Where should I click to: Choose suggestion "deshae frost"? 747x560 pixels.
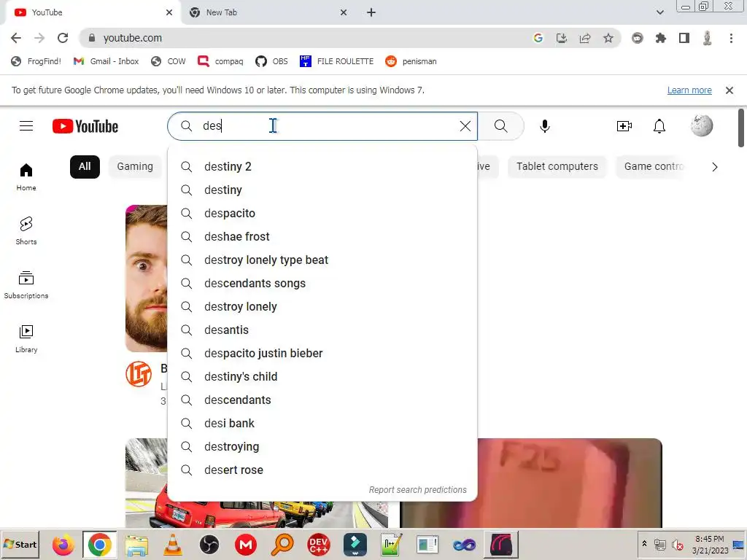322,237
